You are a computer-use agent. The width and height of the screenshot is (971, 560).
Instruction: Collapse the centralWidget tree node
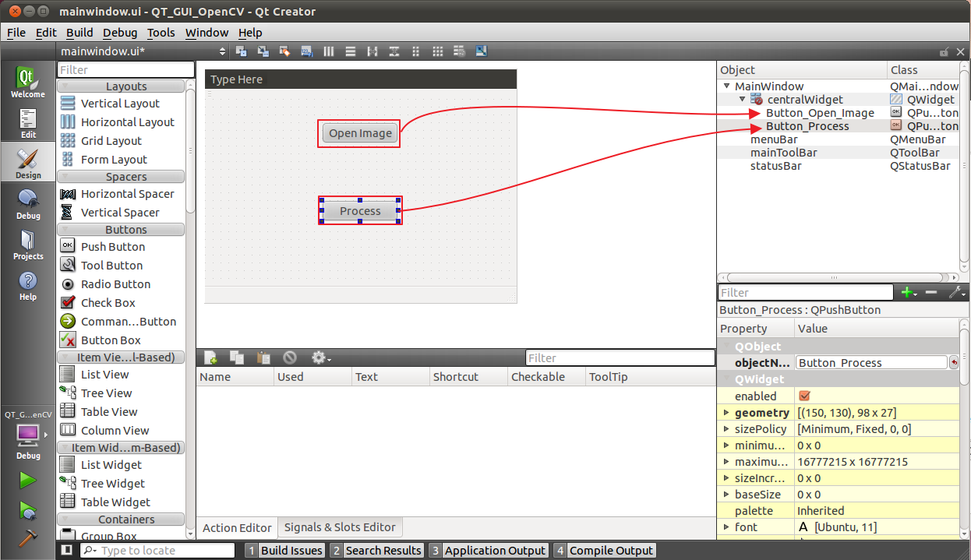742,99
